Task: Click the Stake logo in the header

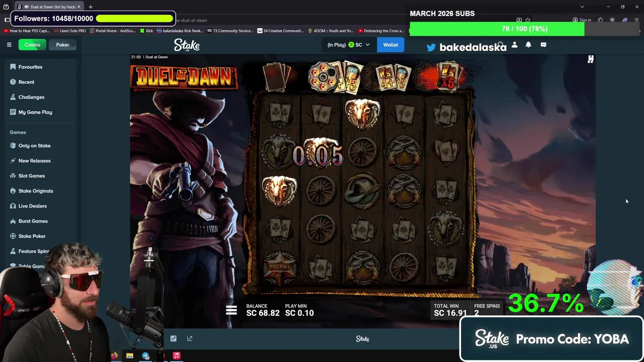Action: coord(187,45)
